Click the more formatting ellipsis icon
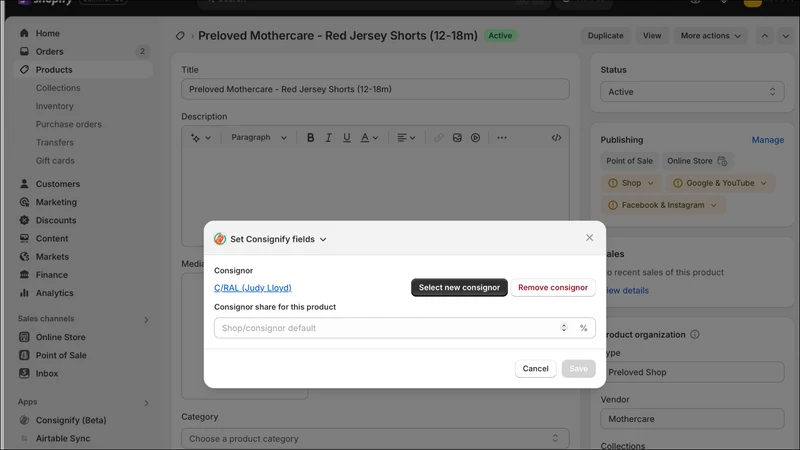The width and height of the screenshot is (800, 450). tap(502, 138)
